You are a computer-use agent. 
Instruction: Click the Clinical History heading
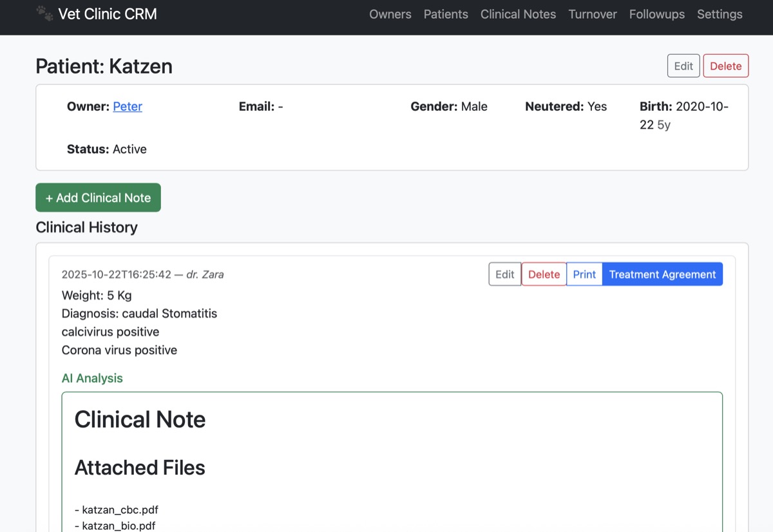pos(87,227)
